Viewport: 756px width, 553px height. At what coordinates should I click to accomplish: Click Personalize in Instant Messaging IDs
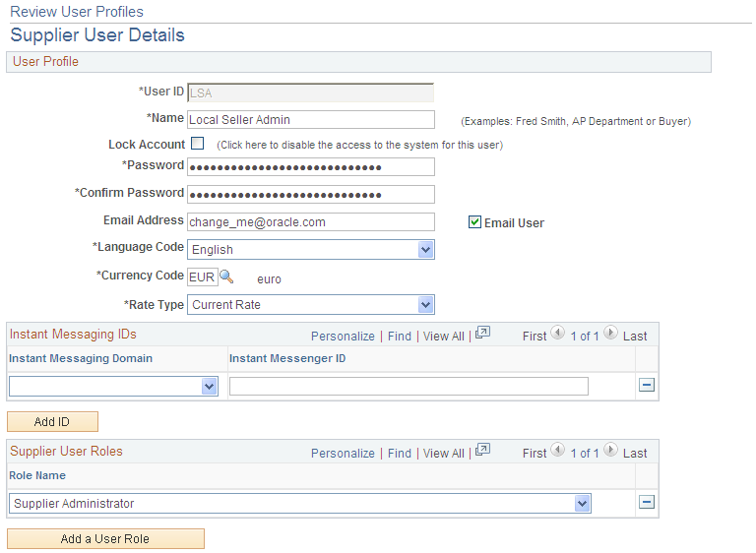coord(343,337)
